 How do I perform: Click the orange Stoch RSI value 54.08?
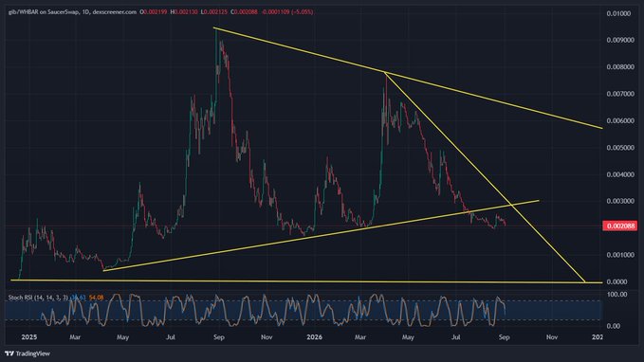point(96,298)
